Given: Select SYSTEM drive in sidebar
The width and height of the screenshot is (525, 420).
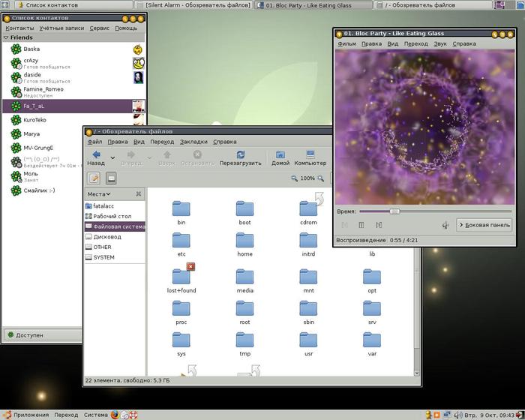Looking at the screenshot, I should (x=115, y=257).
